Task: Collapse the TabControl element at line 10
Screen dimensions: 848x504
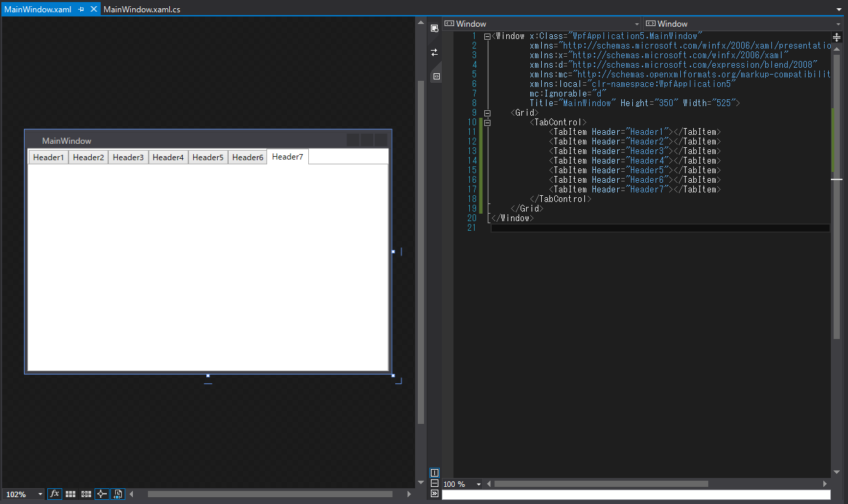Action: point(486,122)
